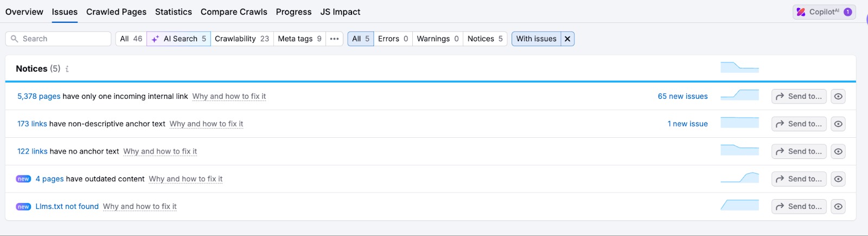This screenshot has width=868, height=236.
Task: Open the 4 pages outdated content link
Action: tap(49, 179)
